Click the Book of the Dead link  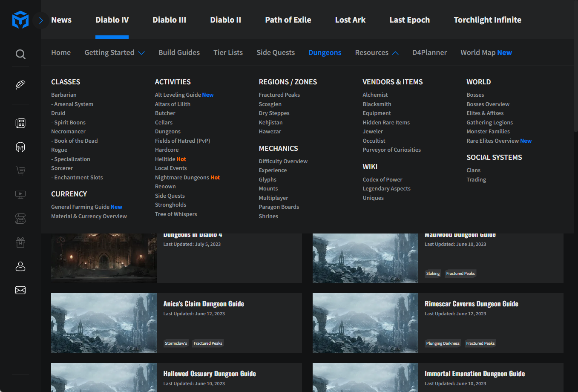pyautogui.click(x=75, y=141)
